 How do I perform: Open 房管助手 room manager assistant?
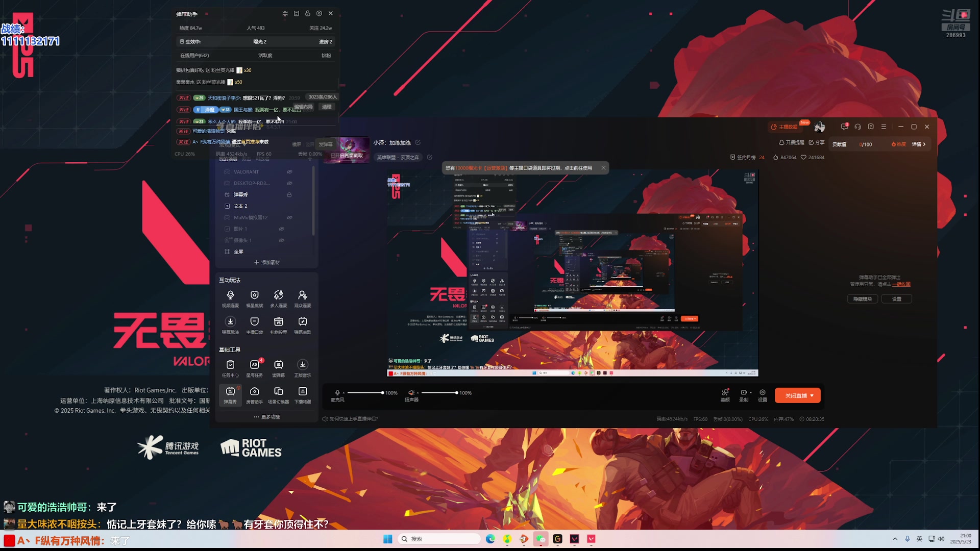tap(254, 394)
